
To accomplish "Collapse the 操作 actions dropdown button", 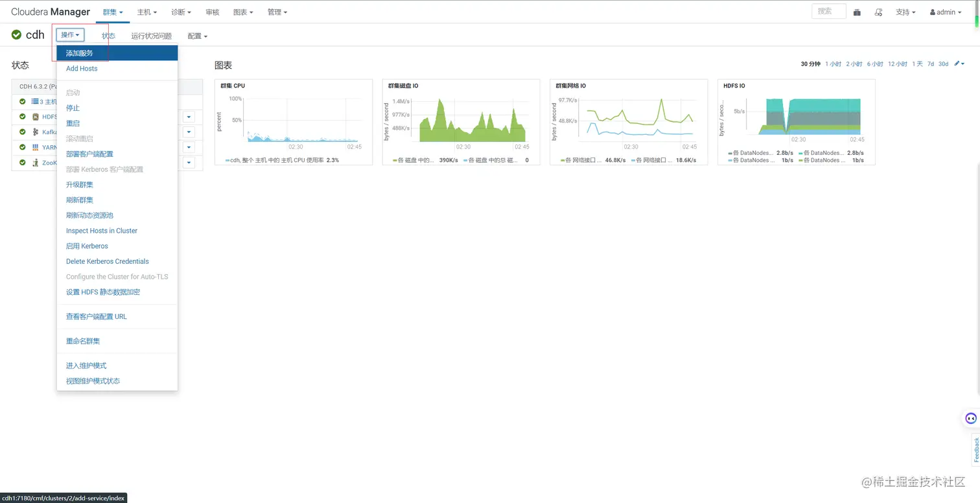I will click(x=70, y=35).
